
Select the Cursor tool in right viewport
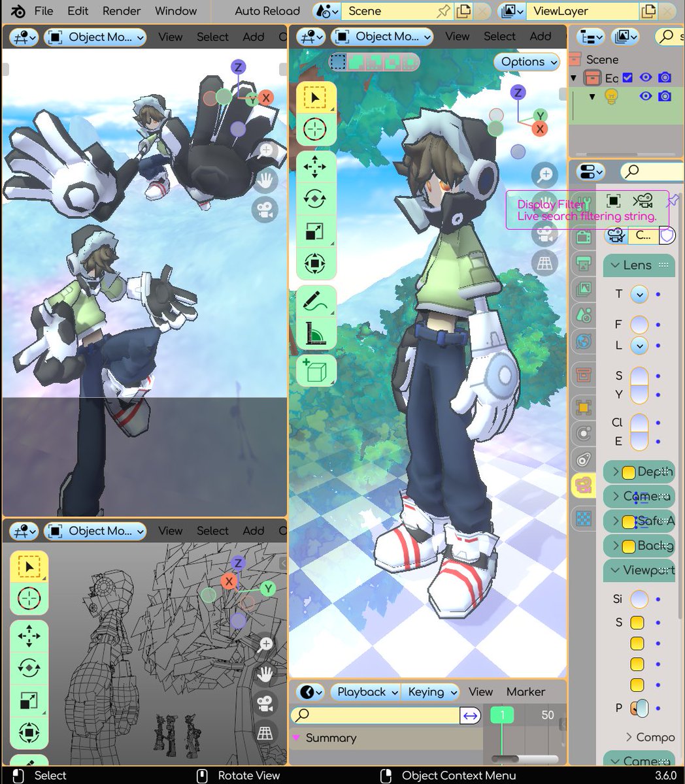click(316, 129)
